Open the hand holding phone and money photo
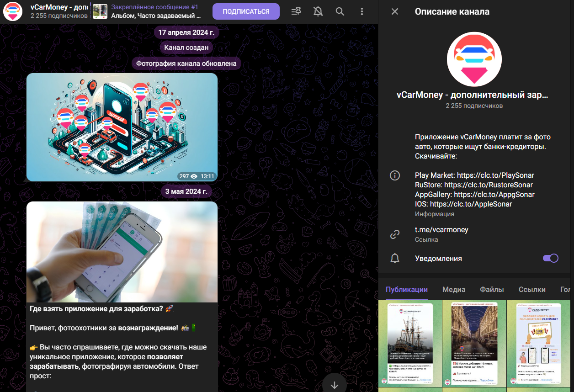Image resolution: width=574 pixels, height=392 pixels. (122, 252)
